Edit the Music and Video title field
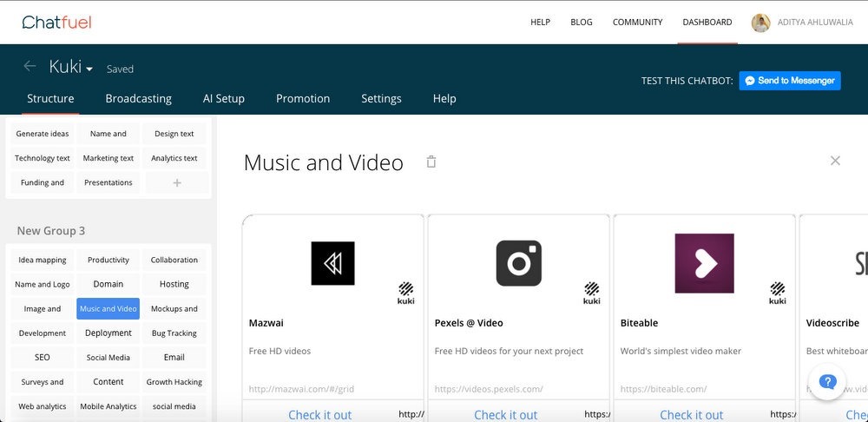 [x=323, y=162]
